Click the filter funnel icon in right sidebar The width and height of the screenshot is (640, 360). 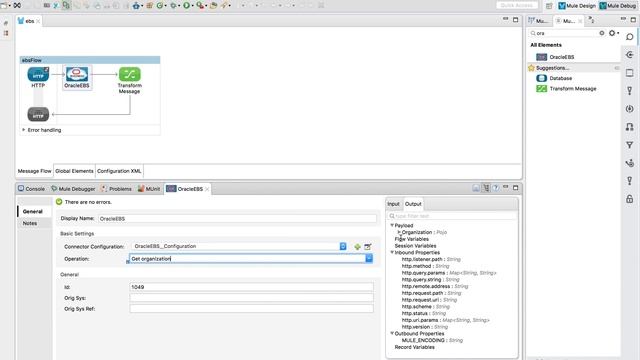coord(629,145)
